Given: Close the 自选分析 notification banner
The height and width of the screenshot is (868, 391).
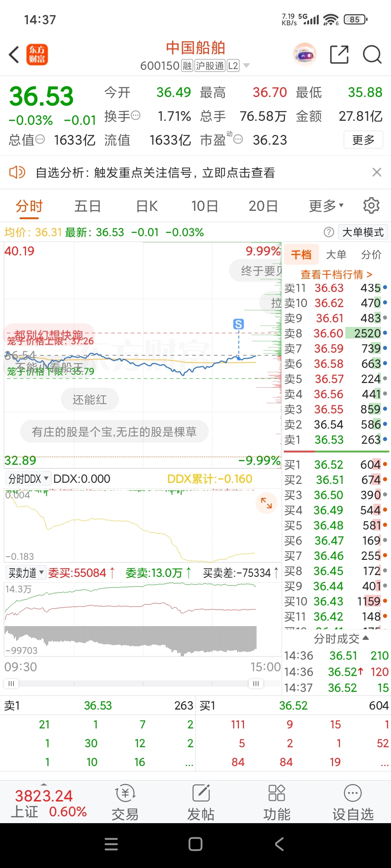Looking at the screenshot, I should click(377, 172).
